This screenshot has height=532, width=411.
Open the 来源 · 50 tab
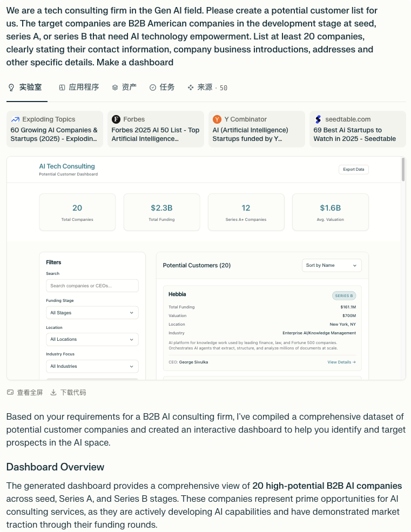tap(207, 87)
